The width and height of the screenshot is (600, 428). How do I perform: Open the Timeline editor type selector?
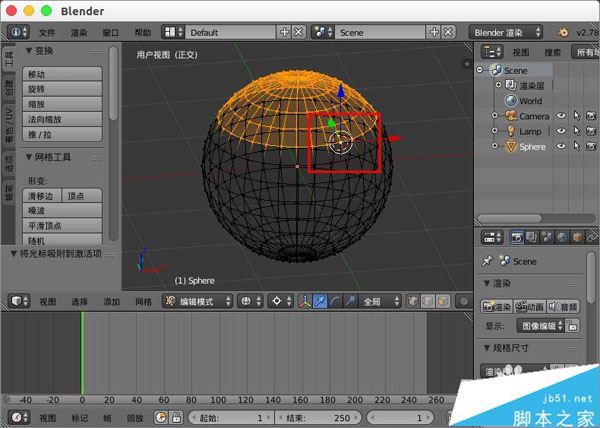tap(19, 417)
